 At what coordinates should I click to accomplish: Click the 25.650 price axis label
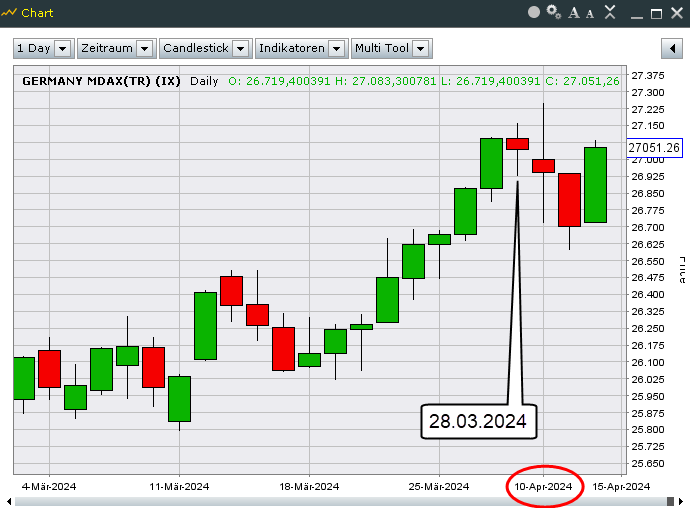point(648,464)
